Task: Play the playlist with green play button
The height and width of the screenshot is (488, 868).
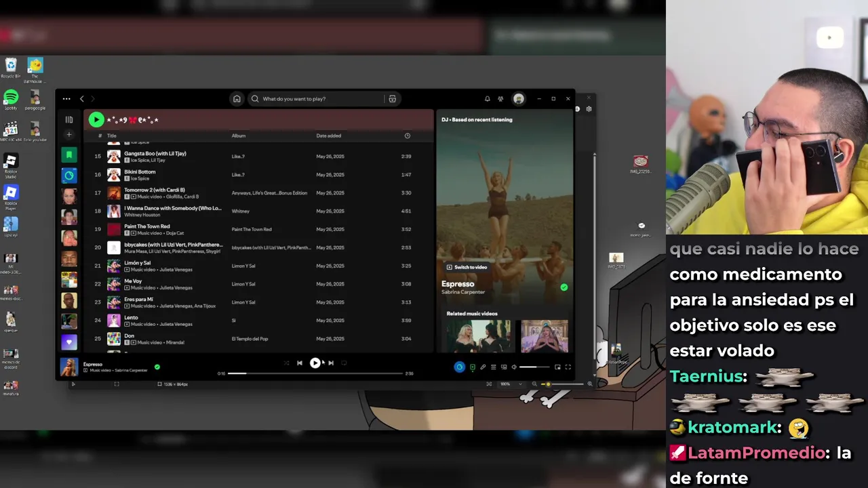Action: [x=96, y=120]
